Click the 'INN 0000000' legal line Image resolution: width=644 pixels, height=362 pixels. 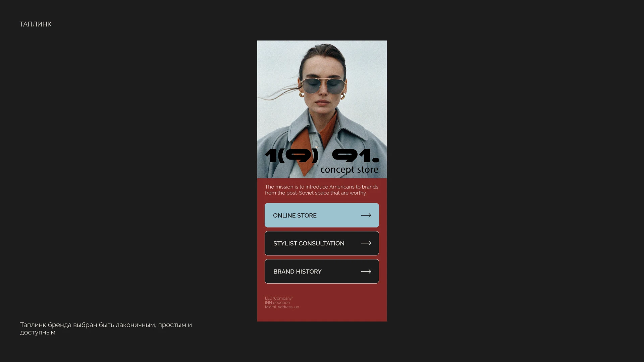point(277,302)
